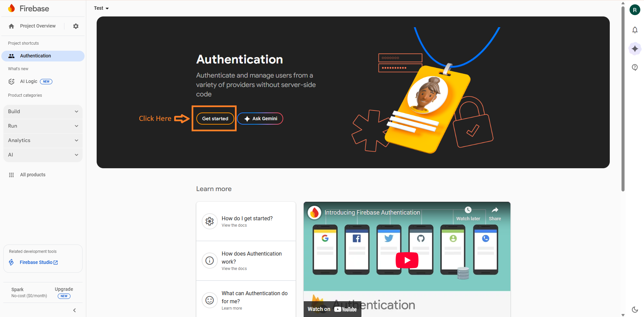Click the video title Introducing Firebase Authentication
The width and height of the screenshot is (644, 317).
coord(372,213)
